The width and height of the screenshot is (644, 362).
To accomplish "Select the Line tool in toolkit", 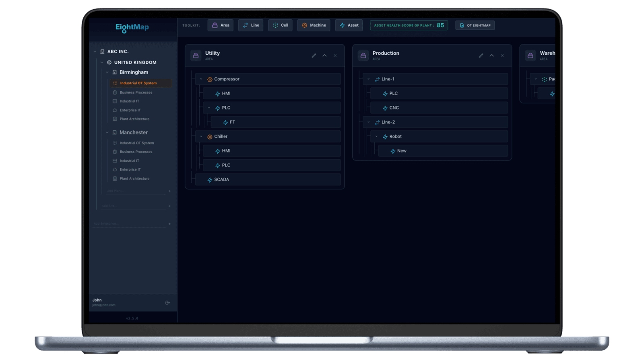I will (x=250, y=25).
